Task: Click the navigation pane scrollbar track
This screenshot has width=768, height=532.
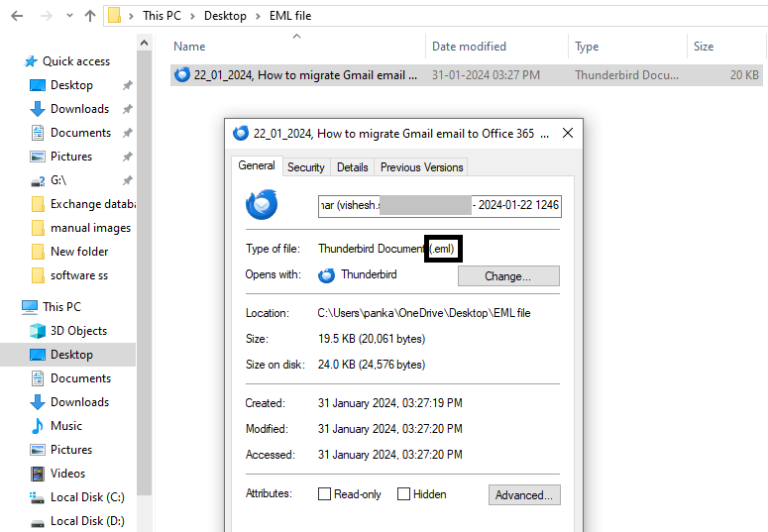Action: coord(144,514)
